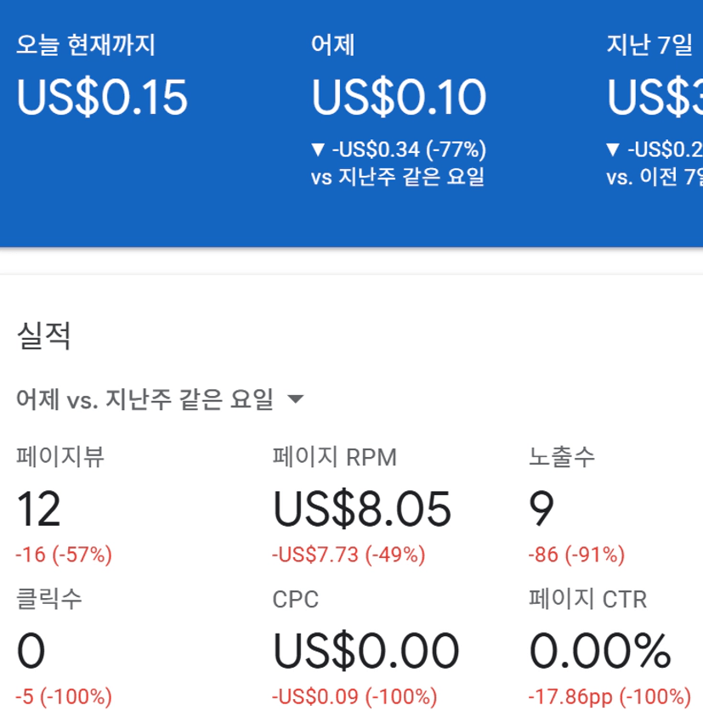703x728 pixels.
Task: Click the 페이지뷰 value 12
Action: [x=39, y=509]
